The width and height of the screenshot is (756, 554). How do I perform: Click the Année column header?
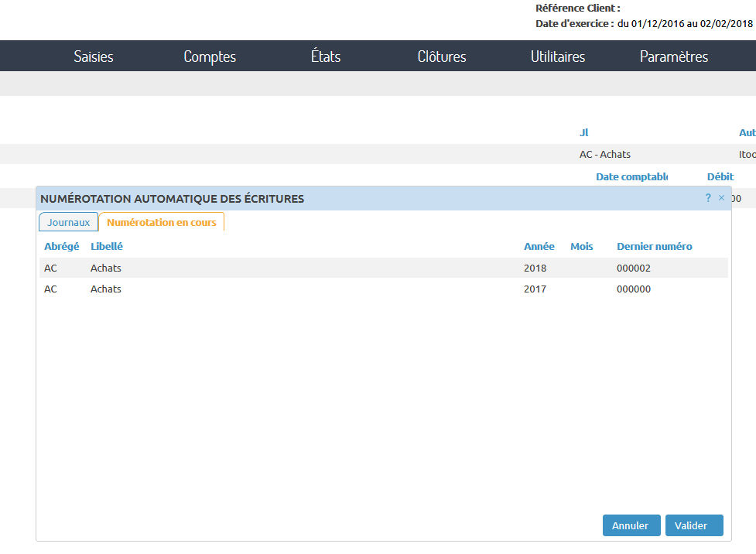539,247
